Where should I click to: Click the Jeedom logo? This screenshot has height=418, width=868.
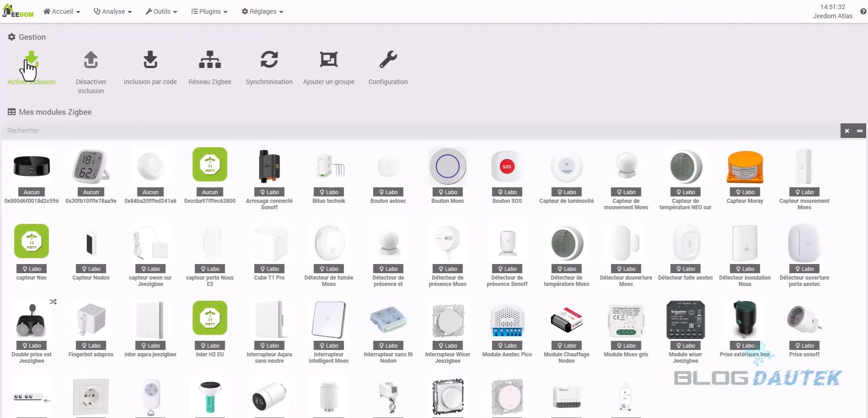click(18, 11)
